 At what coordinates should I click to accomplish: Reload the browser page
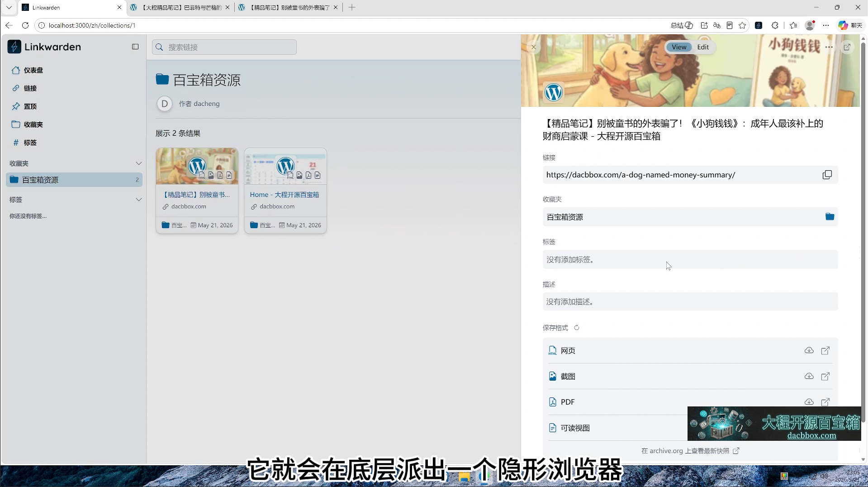coord(25,25)
